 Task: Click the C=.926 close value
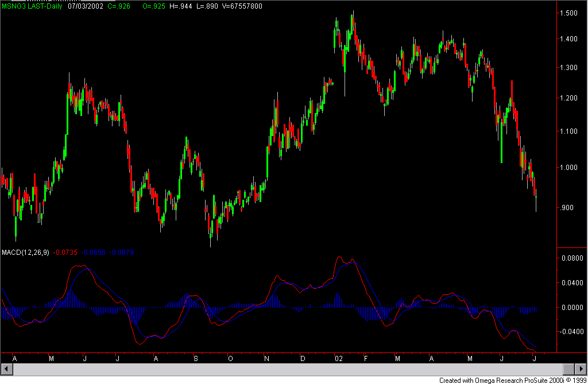120,6
